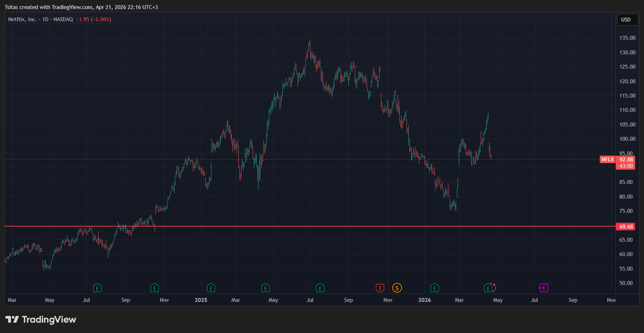Click the earnings marker near July 2024

point(97,288)
